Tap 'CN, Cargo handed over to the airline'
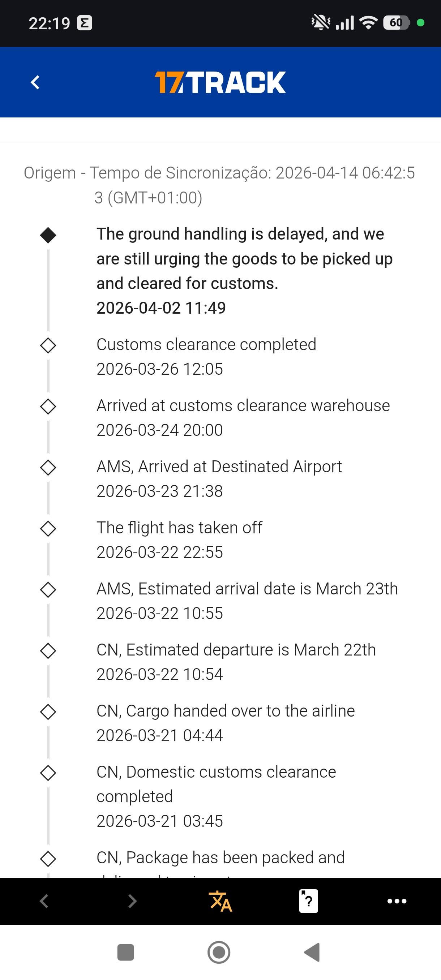 (225, 711)
